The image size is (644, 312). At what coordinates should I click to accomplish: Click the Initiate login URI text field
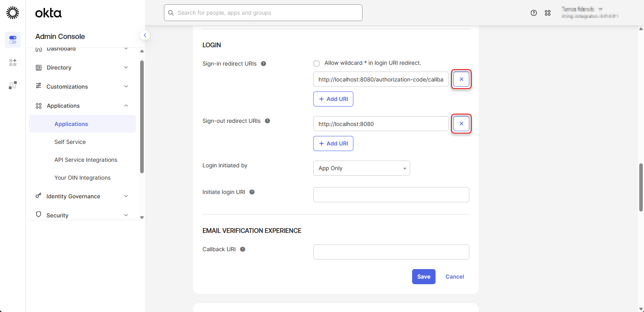[x=391, y=195]
